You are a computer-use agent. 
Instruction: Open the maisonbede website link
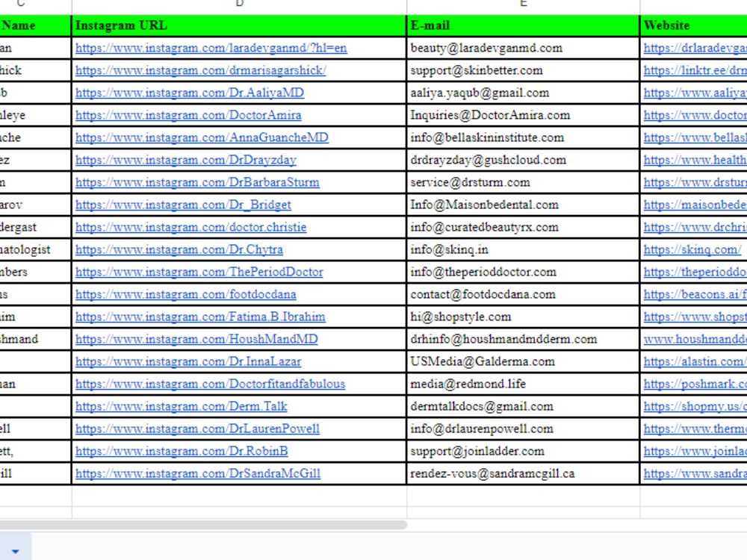pyautogui.click(x=695, y=205)
